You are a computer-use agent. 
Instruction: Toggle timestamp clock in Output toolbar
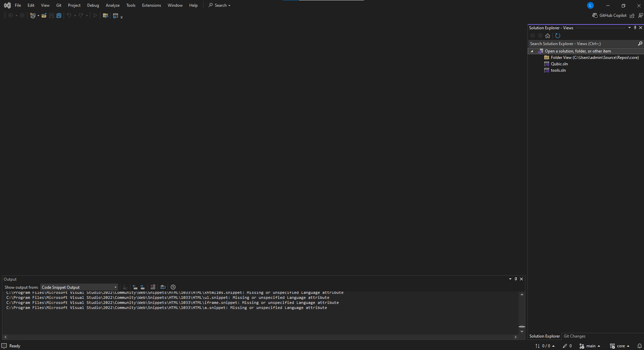point(173,287)
